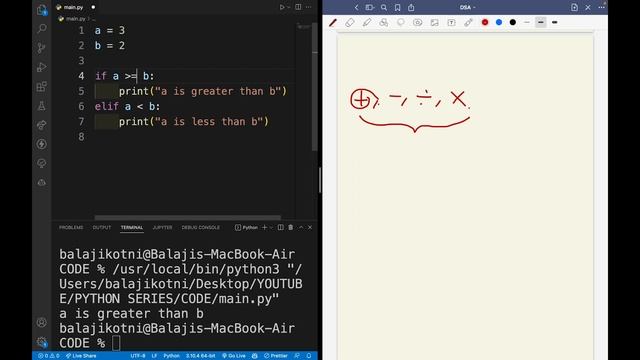Image resolution: width=640 pixels, height=360 pixels.
Task: Open notifications bell in status bar
Action: pos(309,356)
